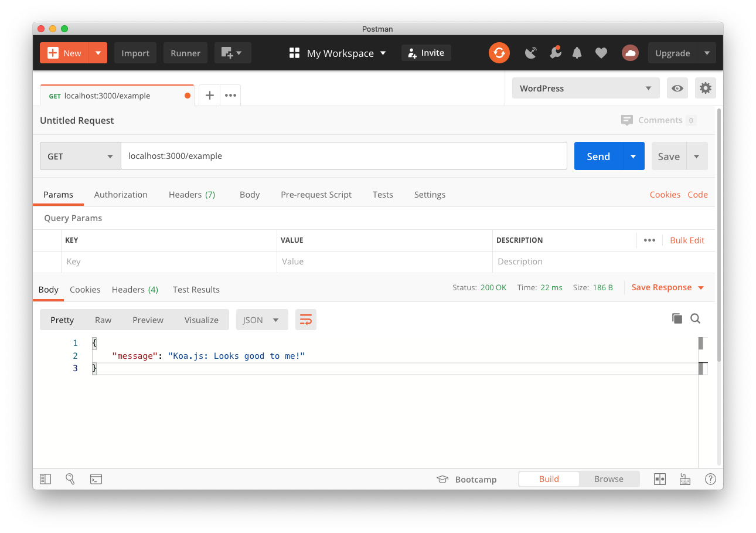Image resolution: width=756 pixels, height=533 pixels.
Task: Expand the Upgrade dropdown arrow
Action: (x=707, y=53)
